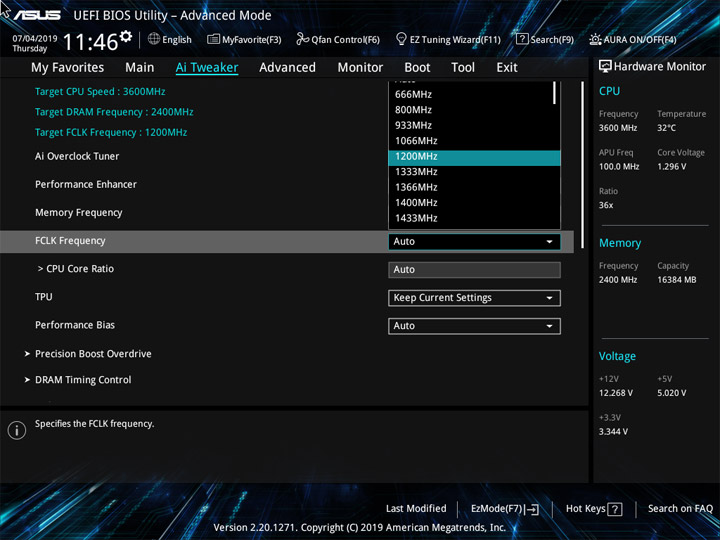Viewport: 720px width, 540px height.
Task: Open the Qfan Control fan icon
Action: 302,39
